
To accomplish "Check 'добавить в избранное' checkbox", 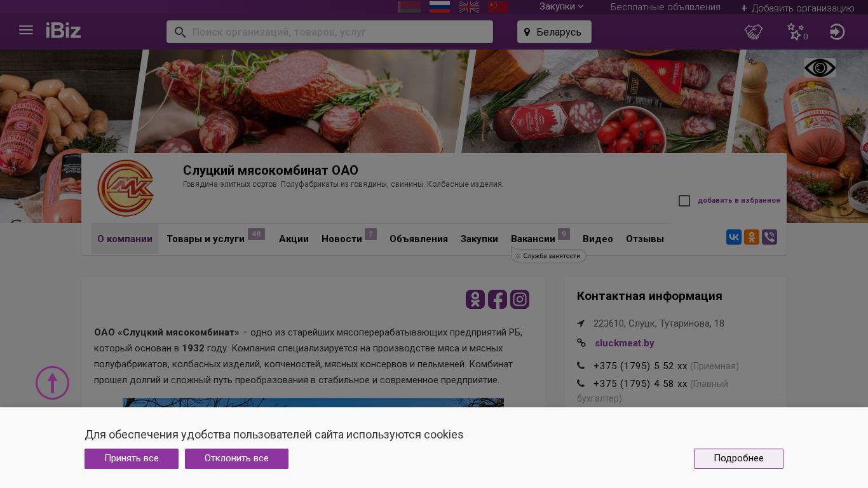I will point(684,201).
